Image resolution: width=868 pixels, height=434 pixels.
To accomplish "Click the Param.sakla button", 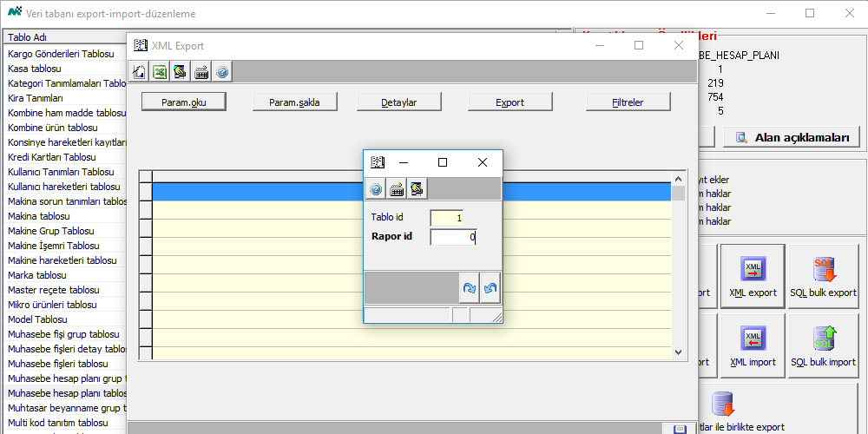I will (x=294, y=102).
